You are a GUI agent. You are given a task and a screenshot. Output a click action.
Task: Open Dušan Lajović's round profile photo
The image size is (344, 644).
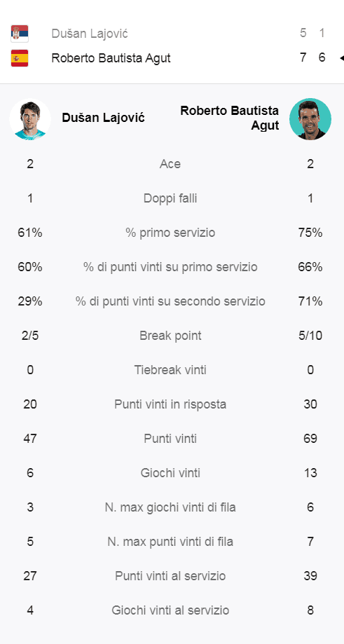(x=30, y=119)
